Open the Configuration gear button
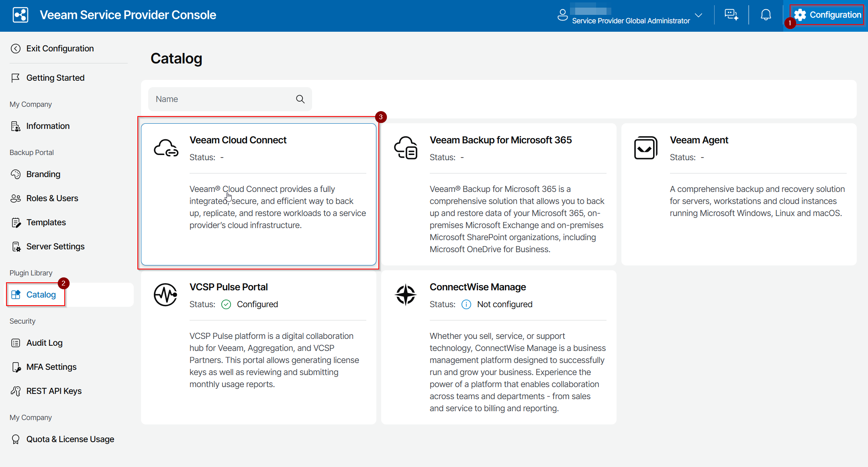 [x=827, y=15]
